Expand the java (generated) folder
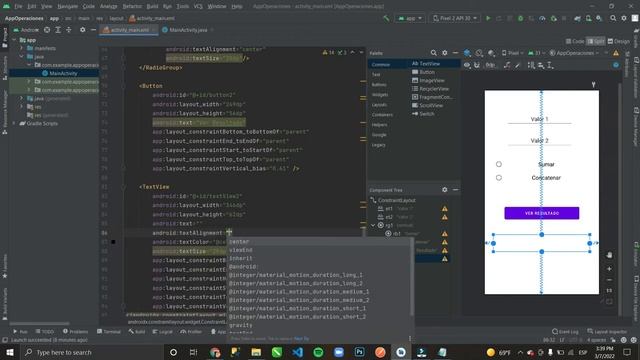The height and width of the screenshot is (360, 640). (x=22, y=98)
